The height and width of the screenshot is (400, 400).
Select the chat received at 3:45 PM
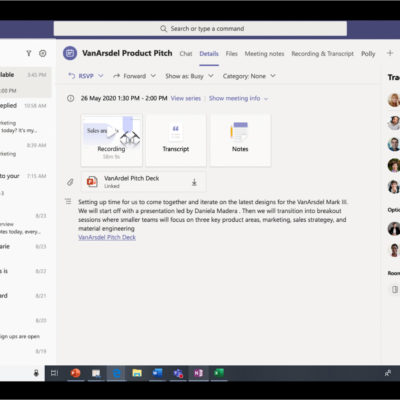click(26, 82)
